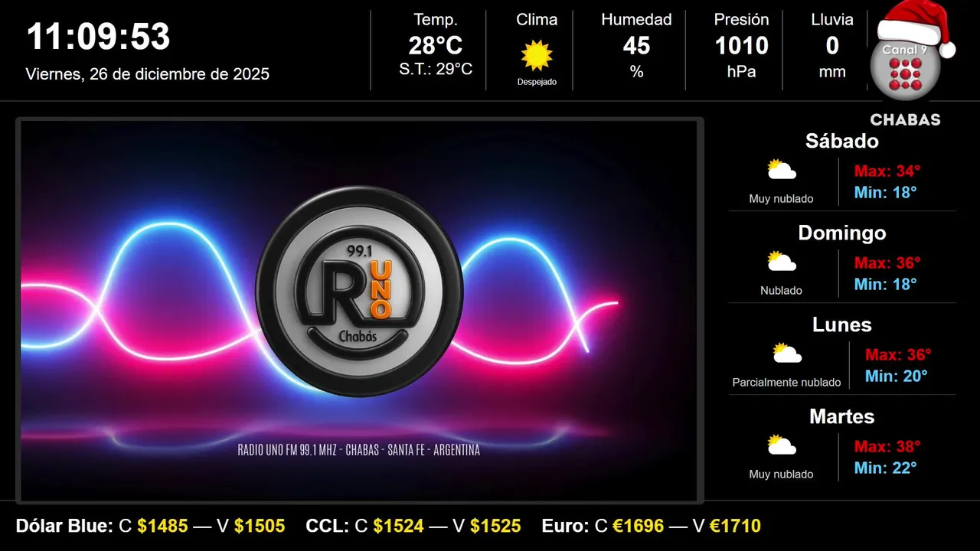Click the Clima label
Viewport: 980px width, 551px height.
(537, 20)
